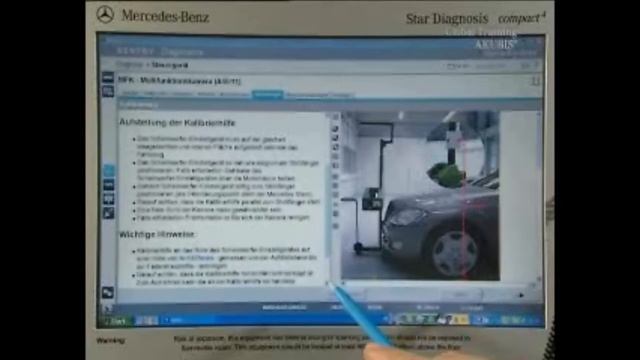The width and height of the screenshot is (640, 360).
Task: Click the 'Aufstellung der Kalibrierhilfe' heading
Action: [x=177, y=122]
